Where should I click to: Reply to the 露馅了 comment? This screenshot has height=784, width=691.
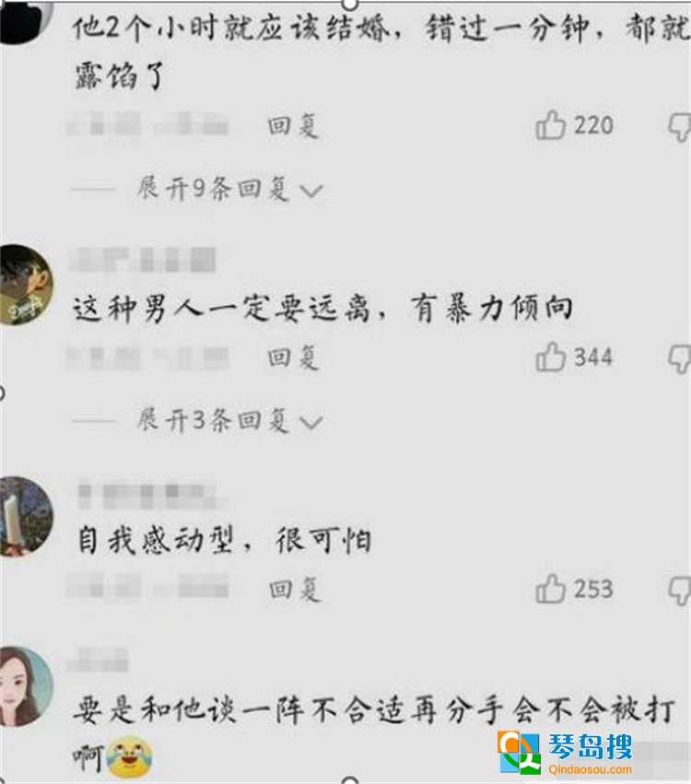point(294,125)
